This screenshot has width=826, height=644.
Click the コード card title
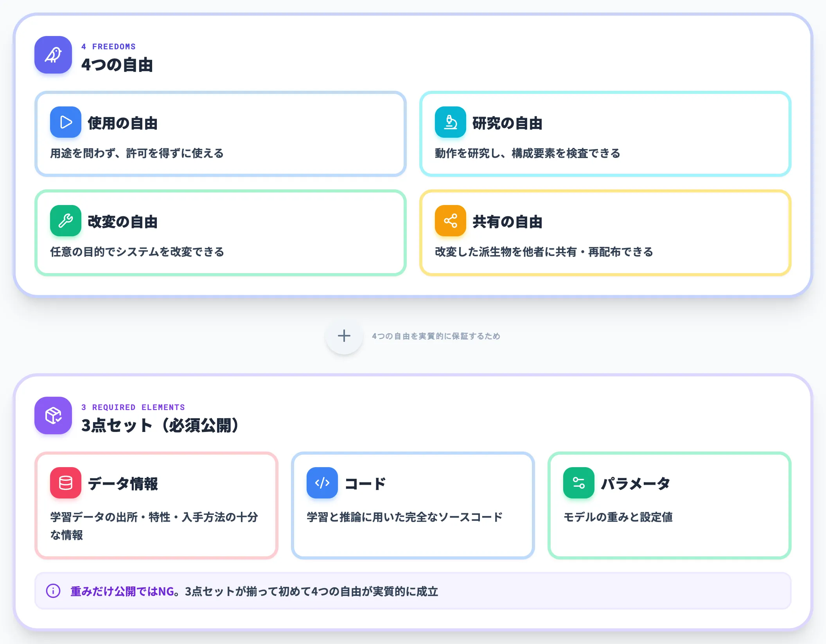365,484
